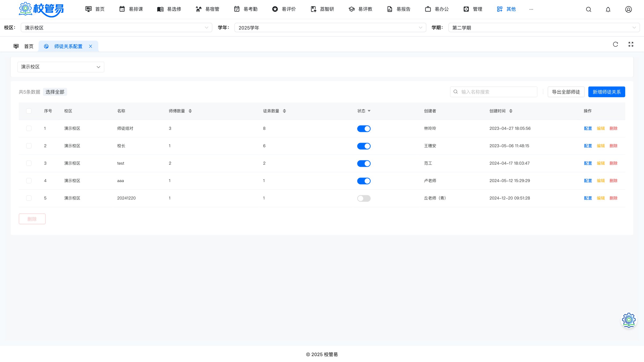
Task: Click 编辑 for test row
Action: 601,163
